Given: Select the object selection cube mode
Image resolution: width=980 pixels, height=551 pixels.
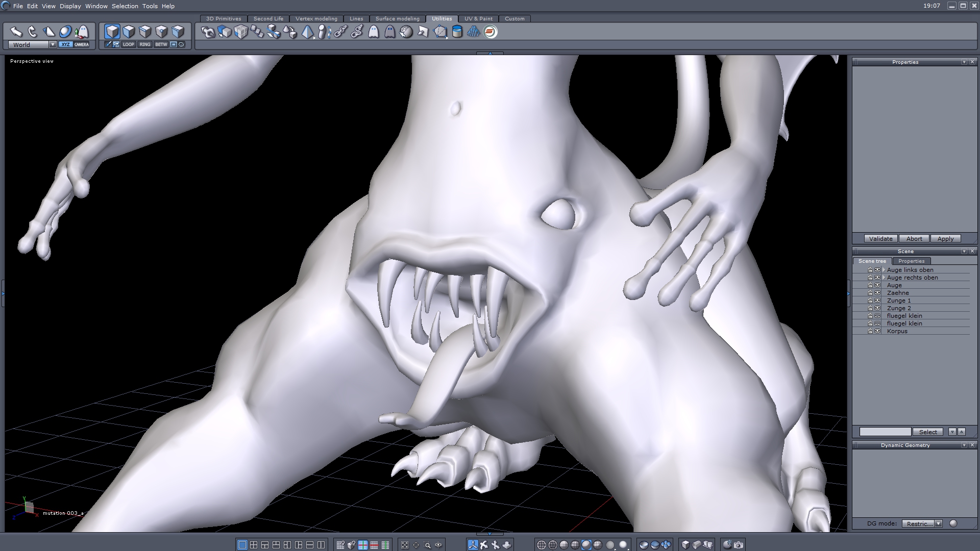Looking at the screenshot, I should (x=112, y=32).
